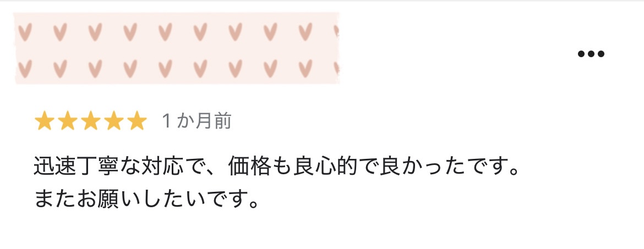Viewport: 644px width, 249px height.
Task: Click the top-left heart on the pink banner
Action: pyautogui.click(x=25, y=31)
